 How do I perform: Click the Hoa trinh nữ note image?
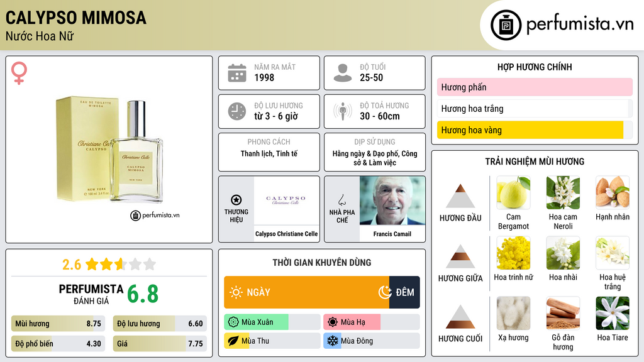click(513, 253)
